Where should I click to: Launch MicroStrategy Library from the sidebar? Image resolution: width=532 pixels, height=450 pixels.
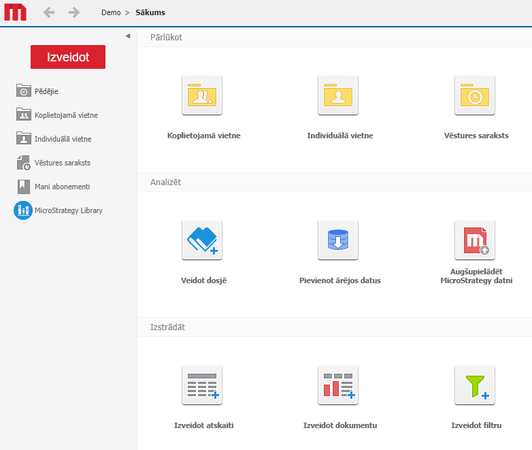pos(58,210)
